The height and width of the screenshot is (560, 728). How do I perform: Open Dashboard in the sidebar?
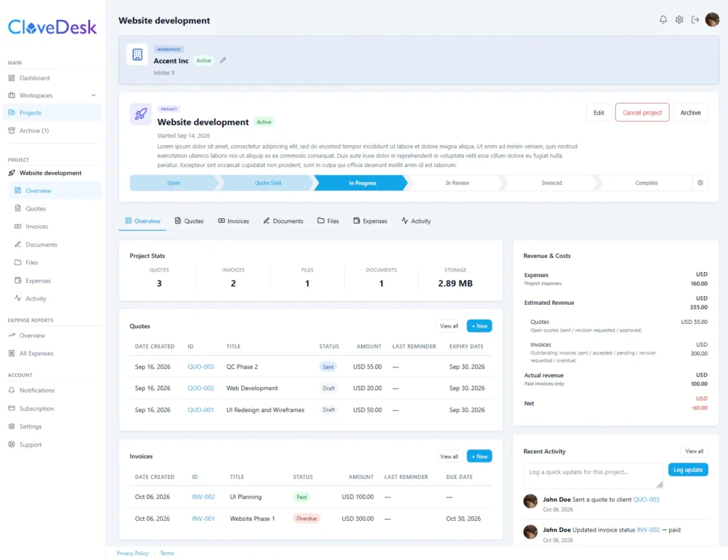coord(53,78)
